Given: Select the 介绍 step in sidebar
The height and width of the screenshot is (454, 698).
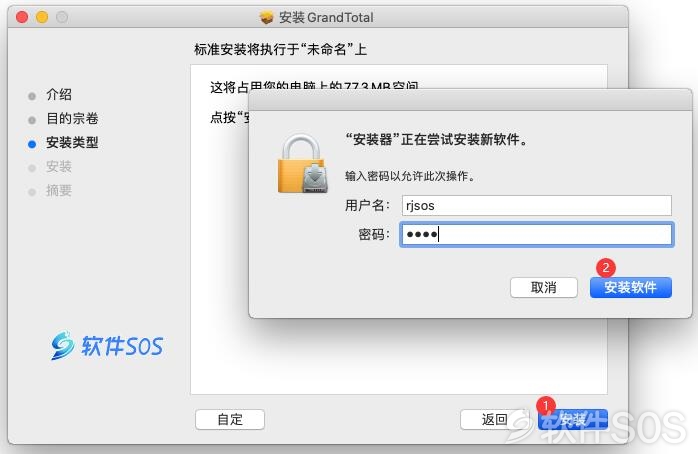Looking at the screenshot, I should 59,94.
